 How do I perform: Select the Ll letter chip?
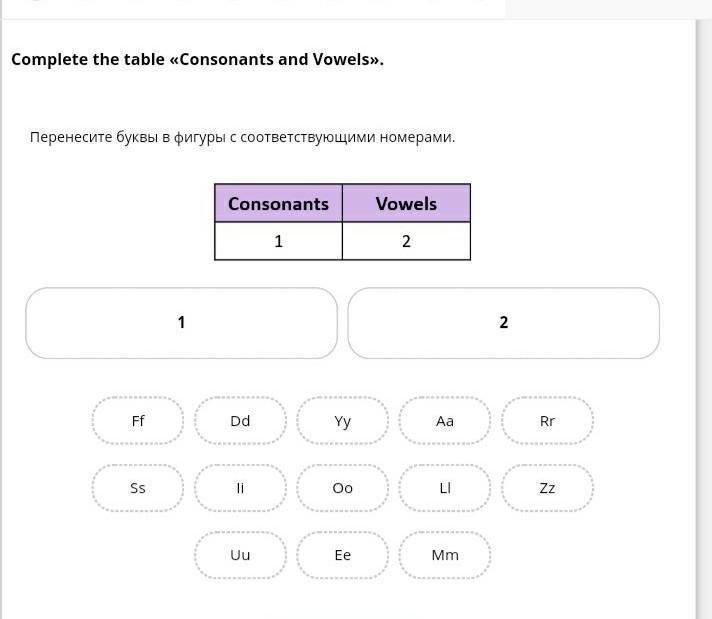click(x=445, y=488)
